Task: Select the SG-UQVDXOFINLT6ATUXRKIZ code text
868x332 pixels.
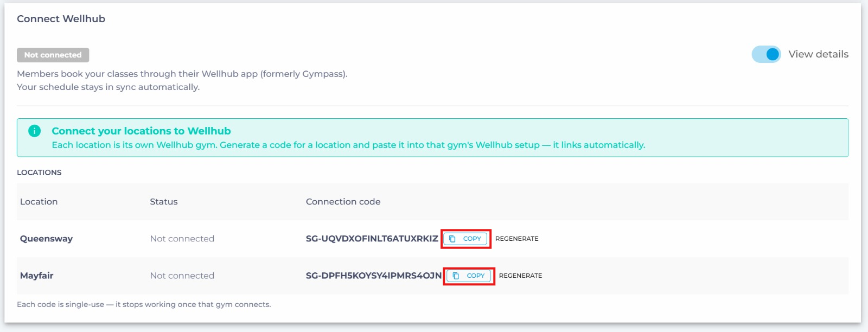Action: [372, 239]
